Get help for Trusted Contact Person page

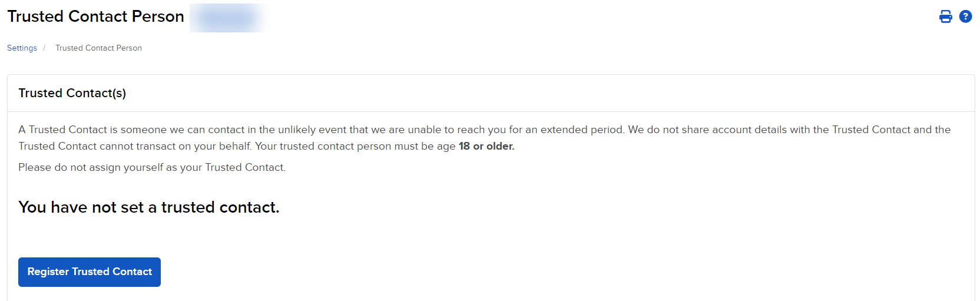tap(965, 16)
